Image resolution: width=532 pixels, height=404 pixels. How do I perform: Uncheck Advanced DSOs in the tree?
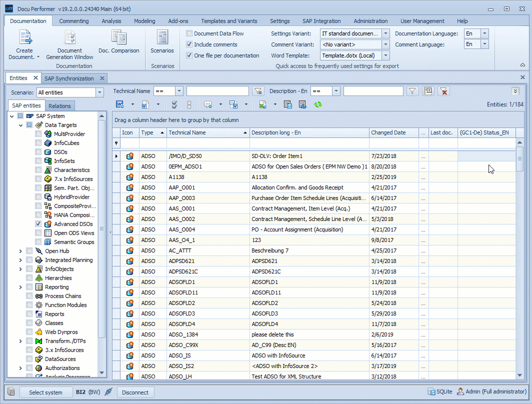[x=38, y=224]
